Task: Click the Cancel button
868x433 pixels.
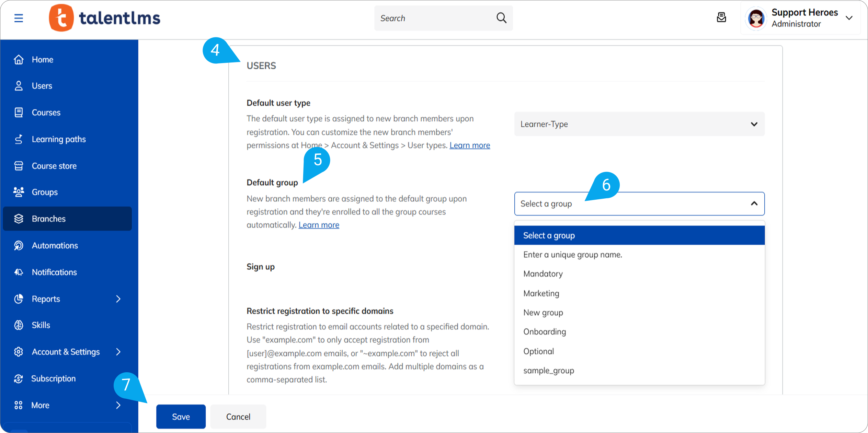Action: 238,417
